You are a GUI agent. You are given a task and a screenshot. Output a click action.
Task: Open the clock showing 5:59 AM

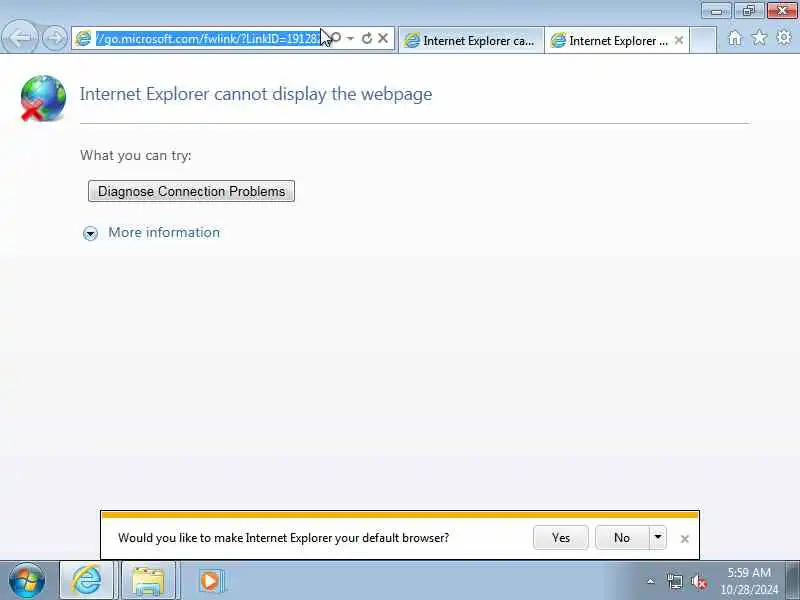pos(749,581)
